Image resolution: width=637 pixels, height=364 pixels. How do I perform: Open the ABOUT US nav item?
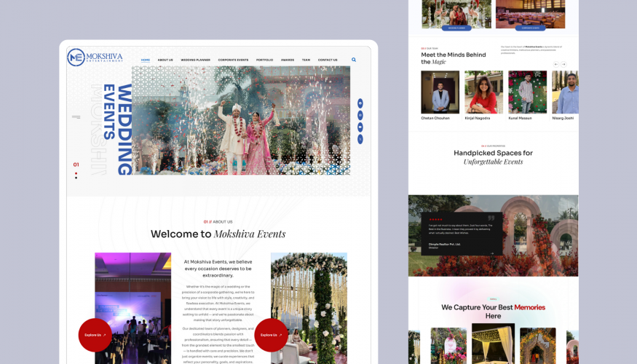click(165, 60)
